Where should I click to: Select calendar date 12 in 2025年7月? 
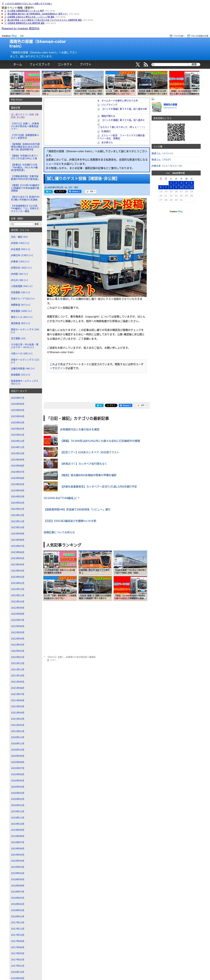[x=191, y=187]
